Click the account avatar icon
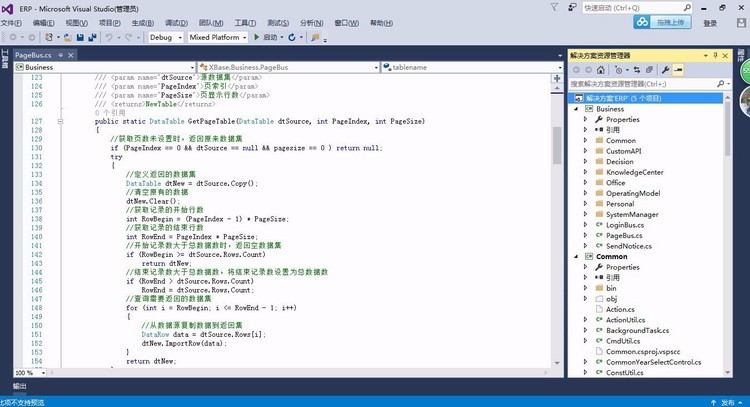 741,22
